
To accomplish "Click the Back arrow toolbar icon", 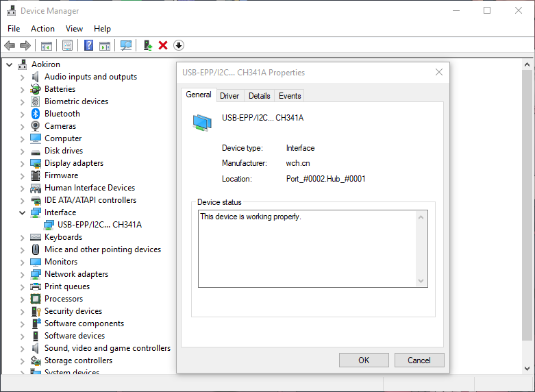I will (x=10, y=45).
